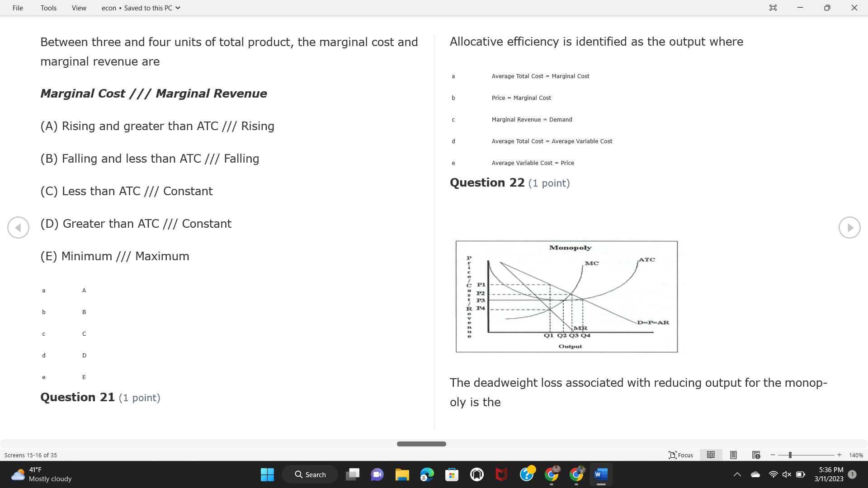Advance to the next page with right arrow
Viewport: 868px width, 488px height.
(849, 227)
